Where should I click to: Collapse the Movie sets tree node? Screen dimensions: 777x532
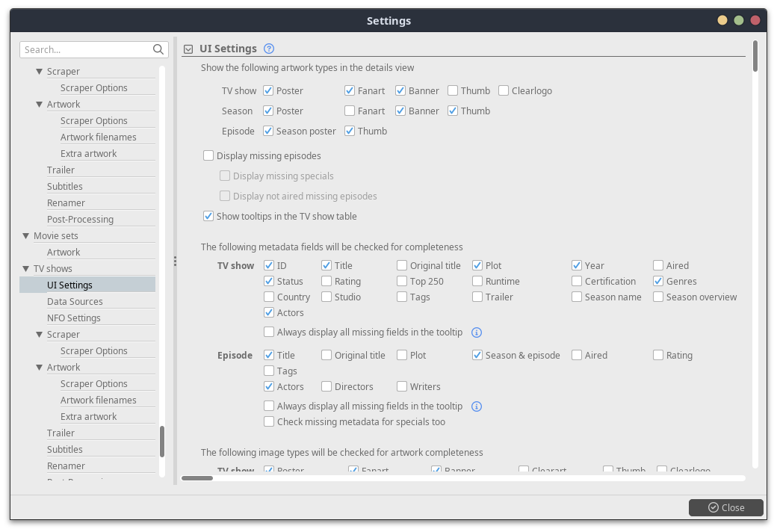point(25,236)
